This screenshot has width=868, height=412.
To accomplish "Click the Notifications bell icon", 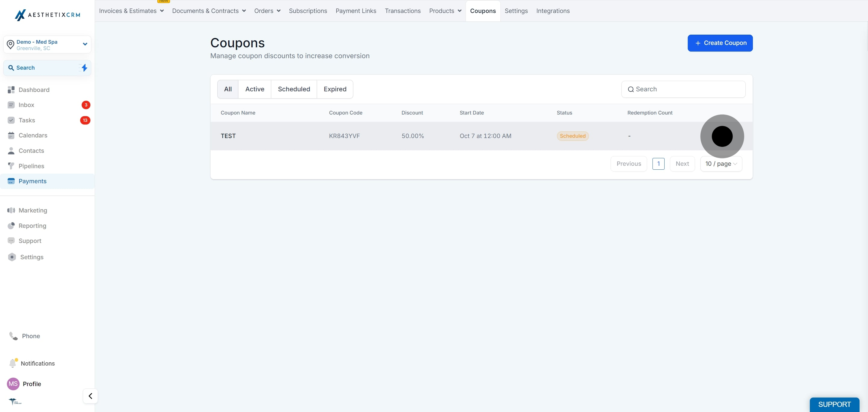I will (13, 363).
